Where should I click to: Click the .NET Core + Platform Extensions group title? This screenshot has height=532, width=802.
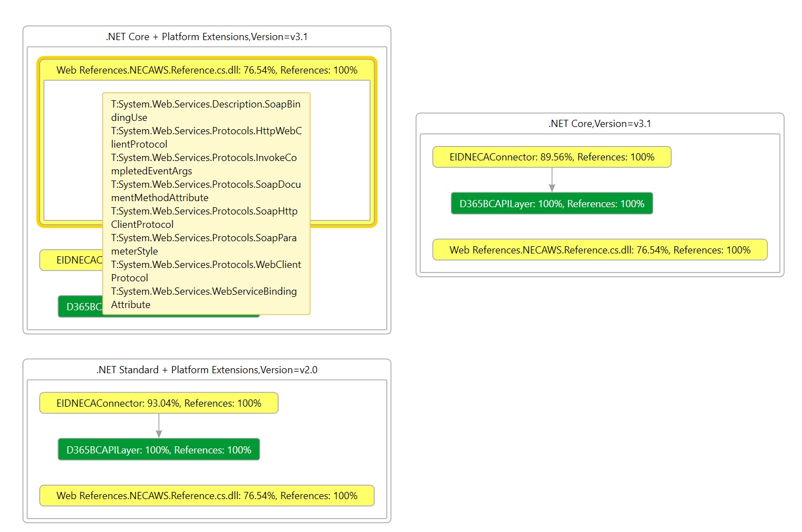click(x=207, y=37)
